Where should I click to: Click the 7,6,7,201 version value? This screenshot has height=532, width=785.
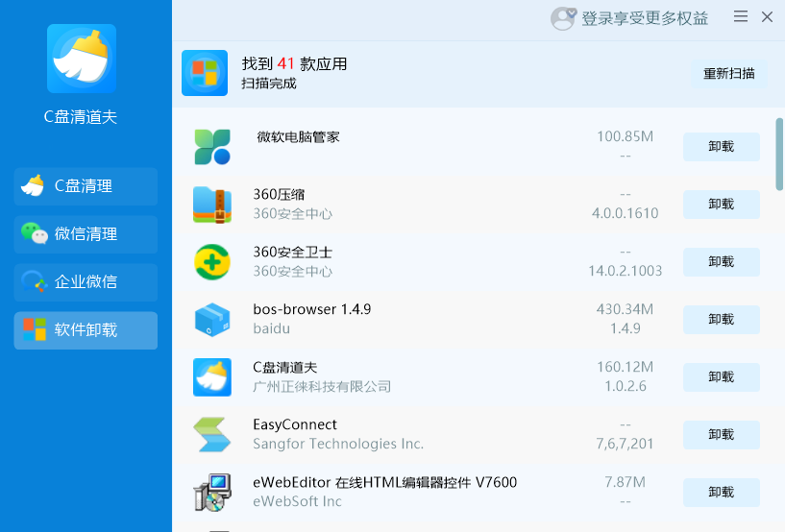(626, 444)
